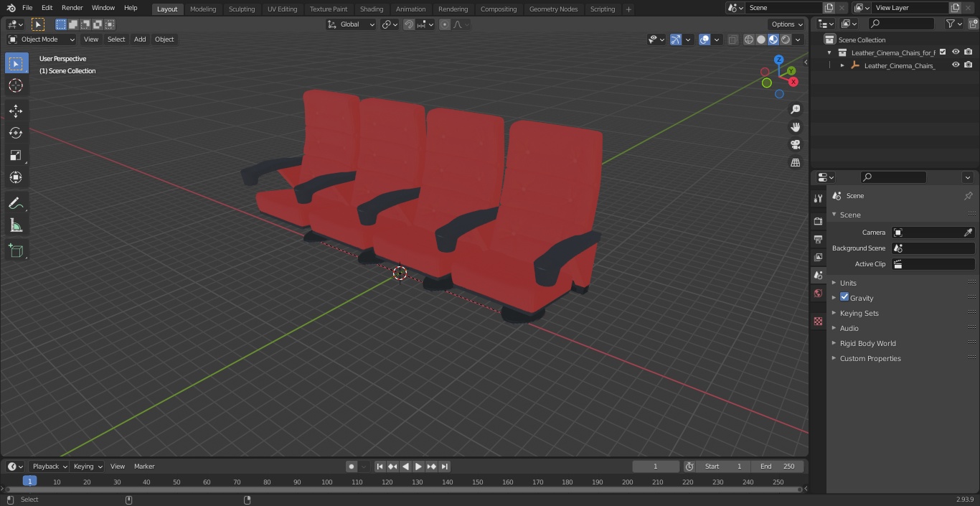Viewport: 980px width, 506px height.
Task: Activate the Scale tool
Action: click(16, 155)
